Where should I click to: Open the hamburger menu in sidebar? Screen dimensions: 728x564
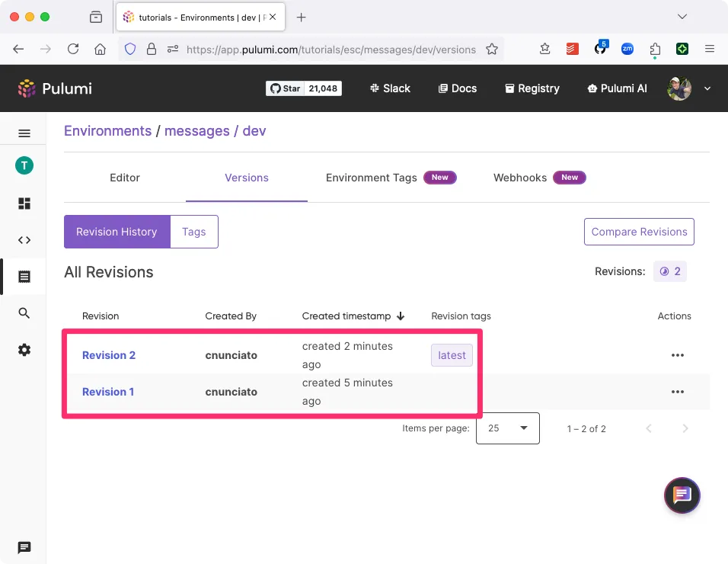pyautogui.click(x=24, y=133)
